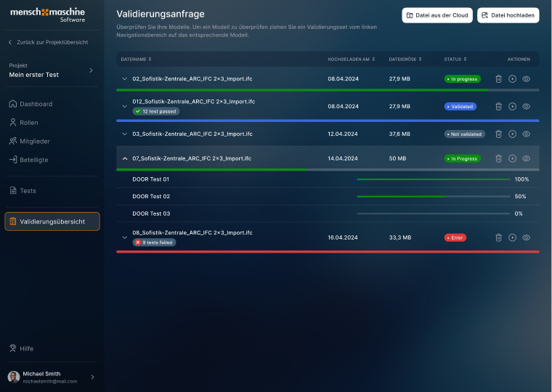Toggle visibility eye for 03_Sofistik-Zentrale file
Screen dimensions: 552x392
click(x=526, y=134)
